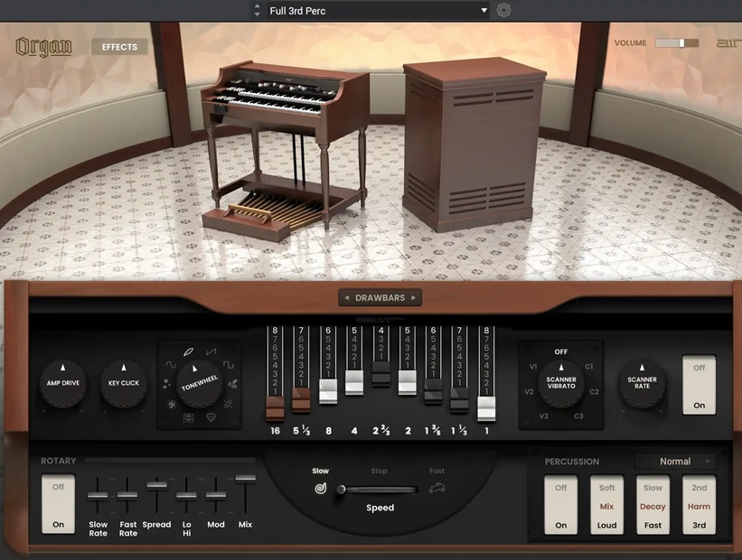Open the Percussion mode dropdown showing Normal
Image resolution: width=742 pixels, height=560 pixels.
(675, 461)
